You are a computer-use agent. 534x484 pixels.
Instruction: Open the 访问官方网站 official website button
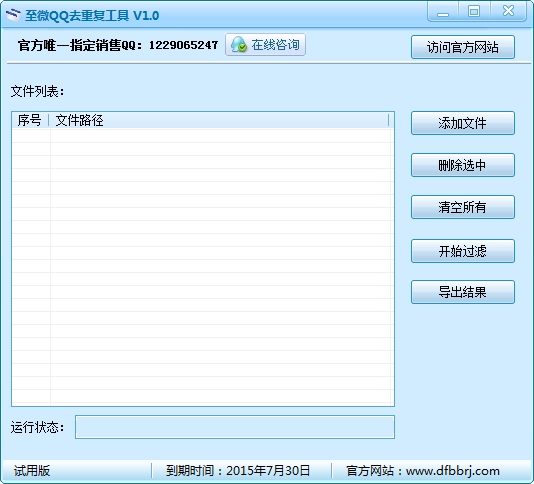click(463, 47)
